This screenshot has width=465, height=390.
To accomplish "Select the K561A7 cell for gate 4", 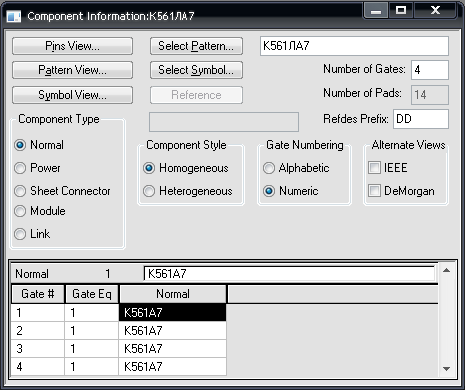I will [x=173, y=367].
